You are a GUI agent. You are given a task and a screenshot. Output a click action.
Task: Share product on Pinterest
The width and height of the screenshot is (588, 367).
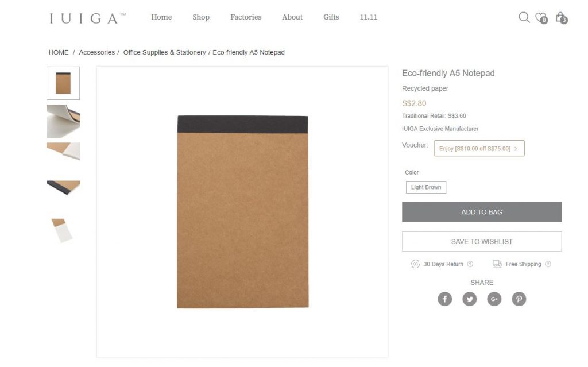(x=519, y=299)
